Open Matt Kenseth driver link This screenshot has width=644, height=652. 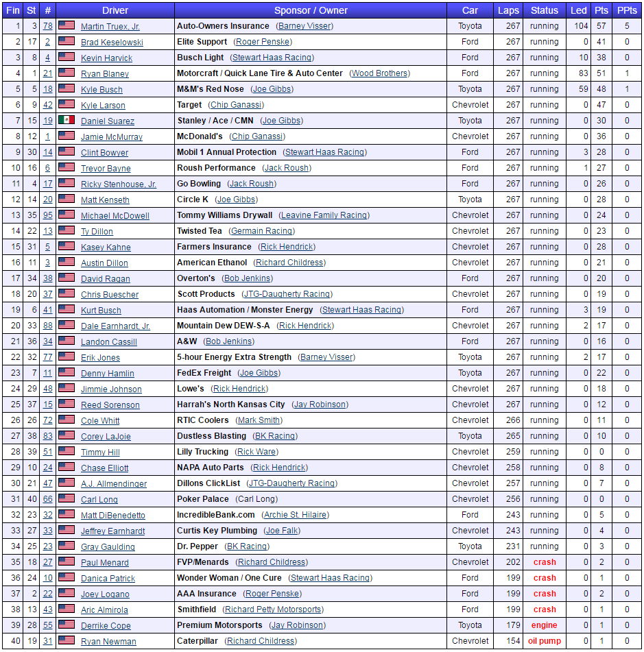click(x=105, y=200)
